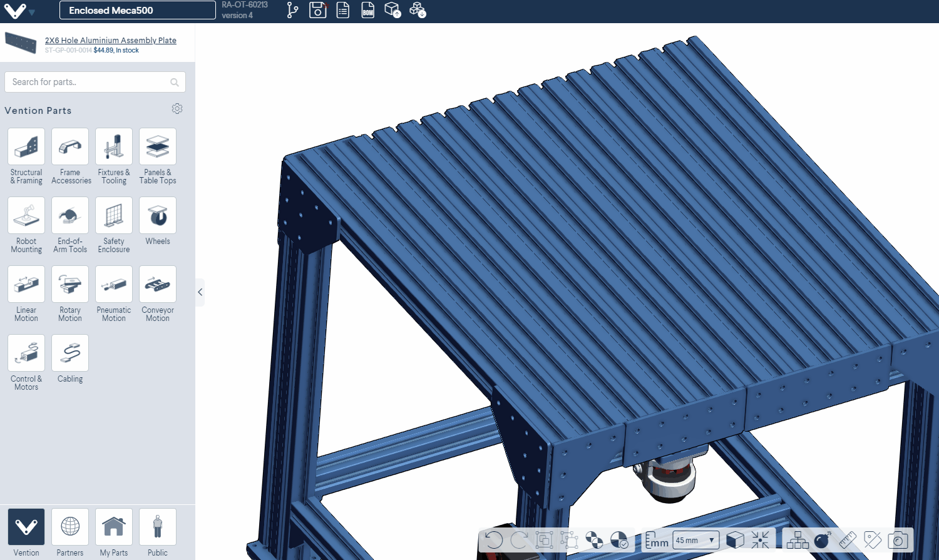Open the 45 mm increment dropdown

(x=695, y=540)
